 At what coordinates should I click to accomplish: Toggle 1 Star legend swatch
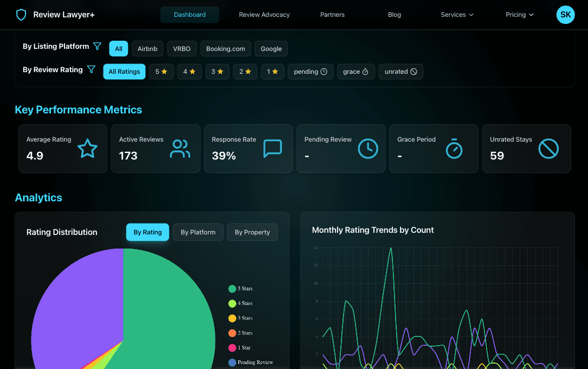tap(232, 348)
